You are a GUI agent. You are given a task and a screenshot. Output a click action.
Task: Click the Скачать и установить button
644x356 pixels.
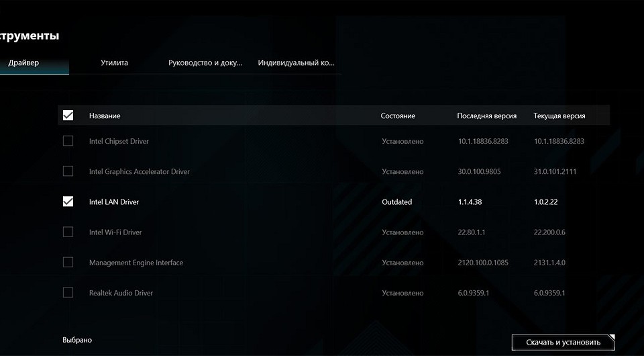tap(563, 343)
